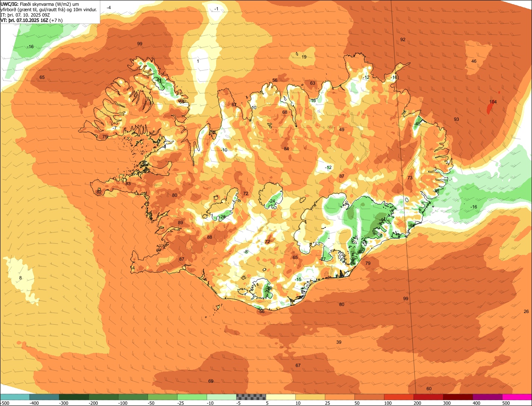Click the -8 value in south Iceland
This screenshot has width=532, height=406.
pyautogui.click(x=246, y=252)
